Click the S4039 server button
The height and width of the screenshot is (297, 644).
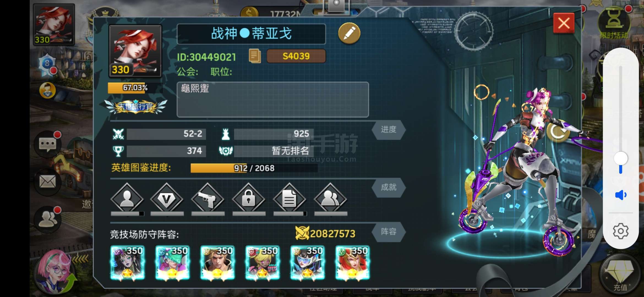[296, 56]
